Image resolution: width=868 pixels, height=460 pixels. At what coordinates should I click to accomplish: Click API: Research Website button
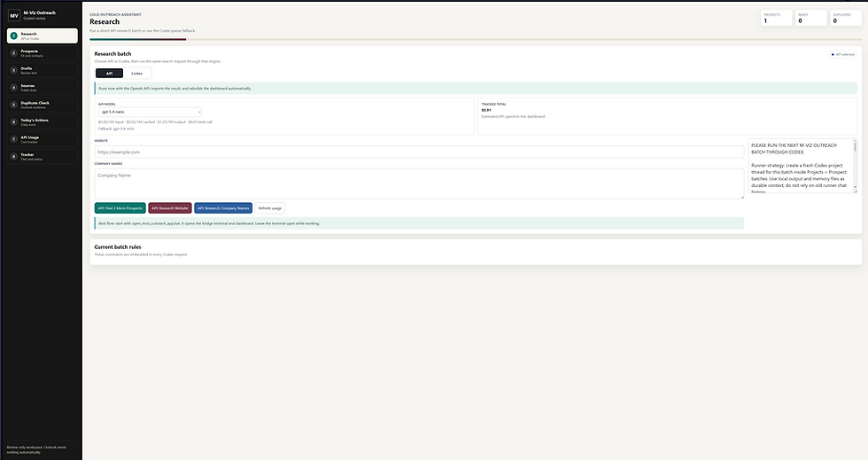pos(170,208)
